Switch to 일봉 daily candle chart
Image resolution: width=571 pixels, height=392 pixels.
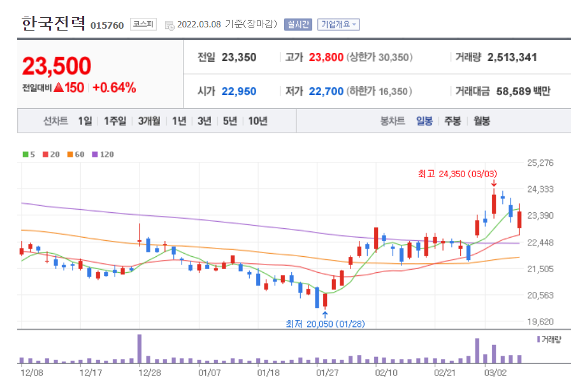tap(424, 120)
